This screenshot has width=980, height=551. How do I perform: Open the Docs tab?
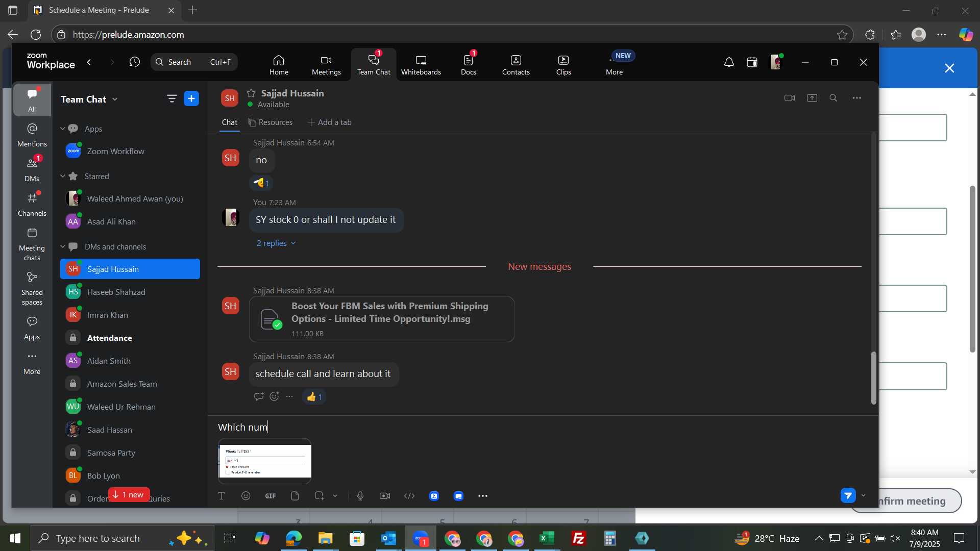click(468, 65)
